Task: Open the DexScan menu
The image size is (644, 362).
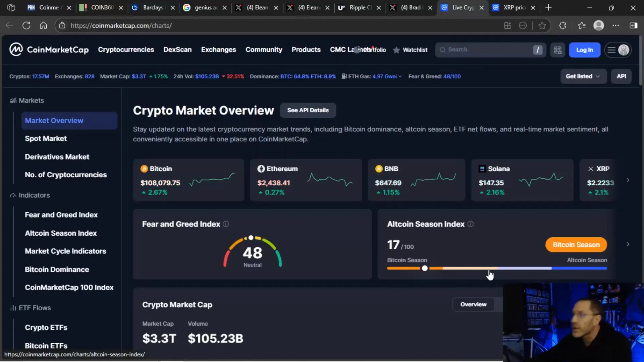Action: tap(177, 50)
